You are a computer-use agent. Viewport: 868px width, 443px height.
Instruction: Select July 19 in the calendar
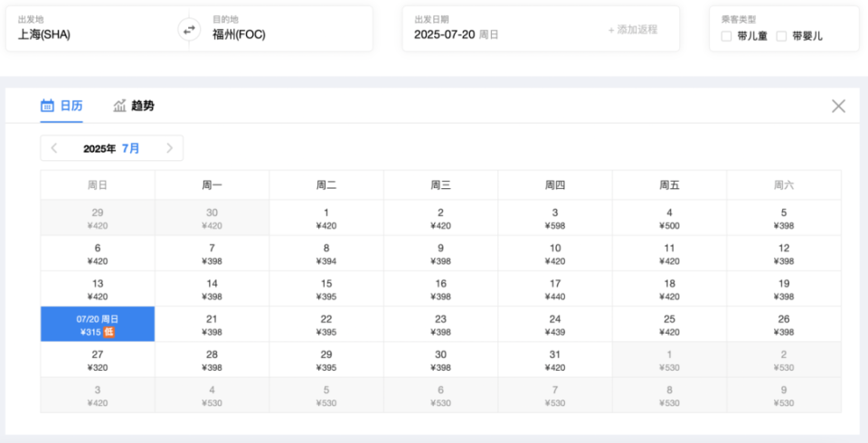pos(784,288)
